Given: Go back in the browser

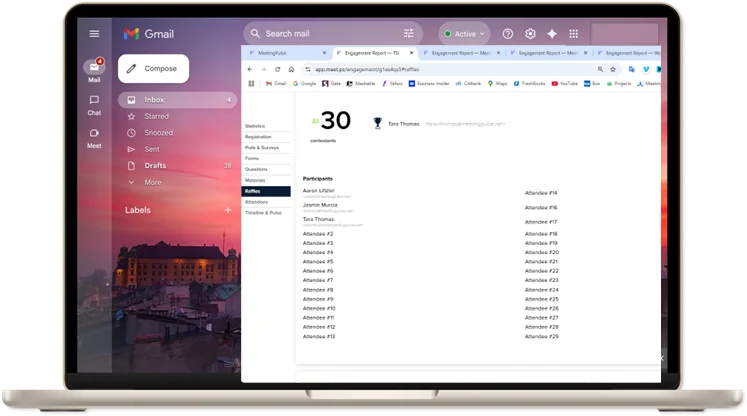Looking at the screenshot, I should point(250,70).
